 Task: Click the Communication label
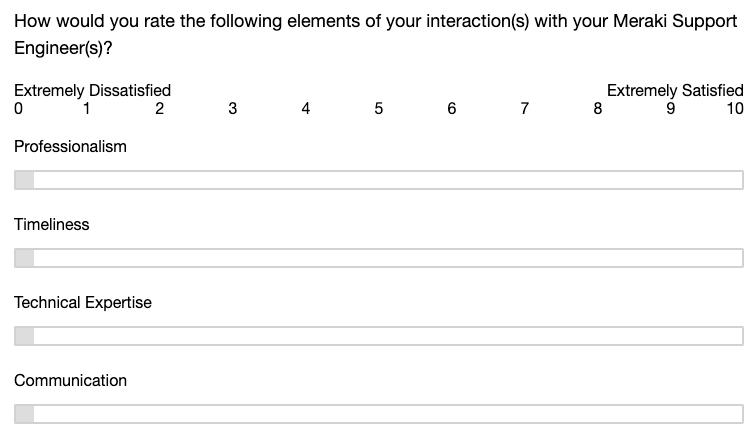click(70, 381)
